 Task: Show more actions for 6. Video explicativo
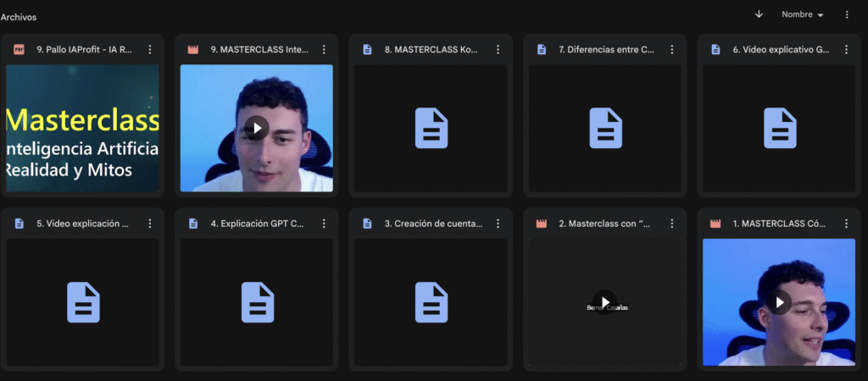(847, 50)
